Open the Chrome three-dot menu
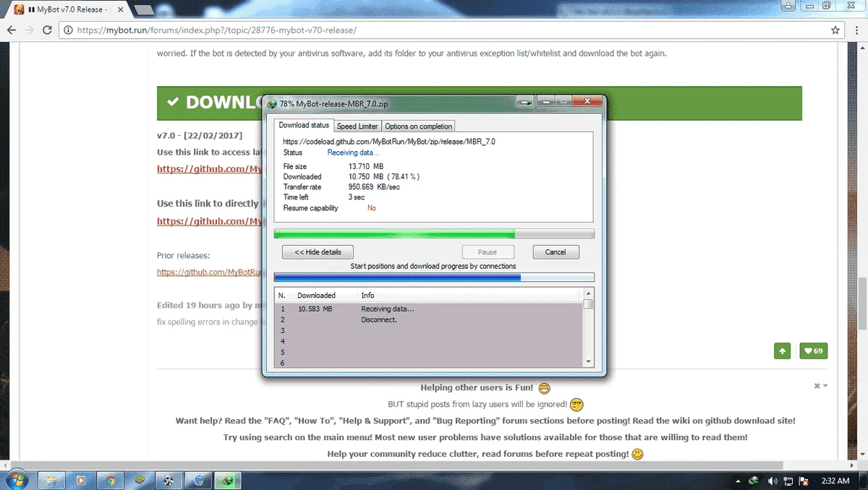The width and height of the screenshot is (868, 490). pyautogui.click(x=856, y=30)
